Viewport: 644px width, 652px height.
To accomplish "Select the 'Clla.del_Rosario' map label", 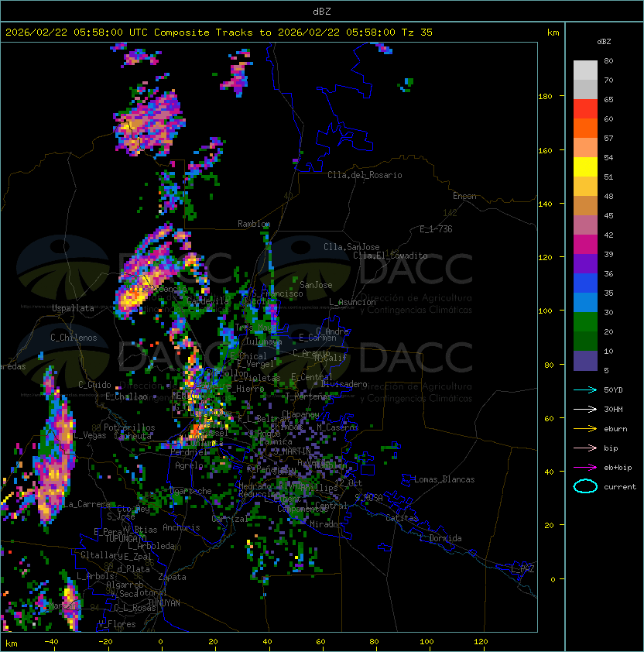I will [365, 175].
